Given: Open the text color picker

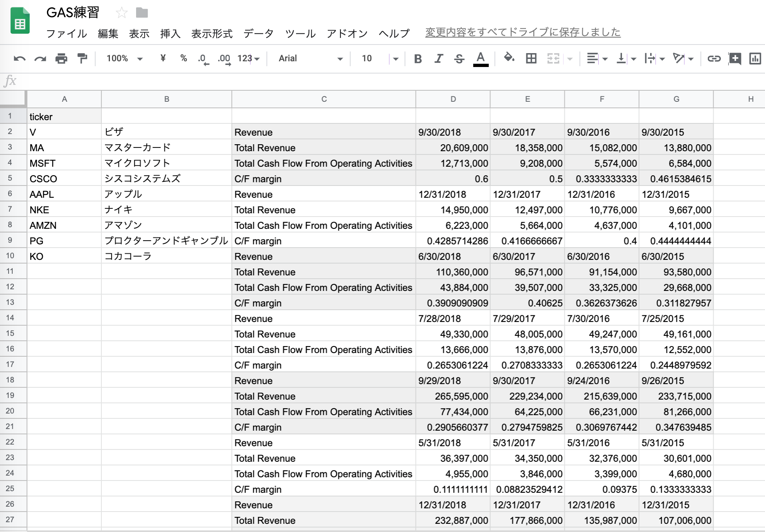Looking at the screenshot, I should 481,58.
